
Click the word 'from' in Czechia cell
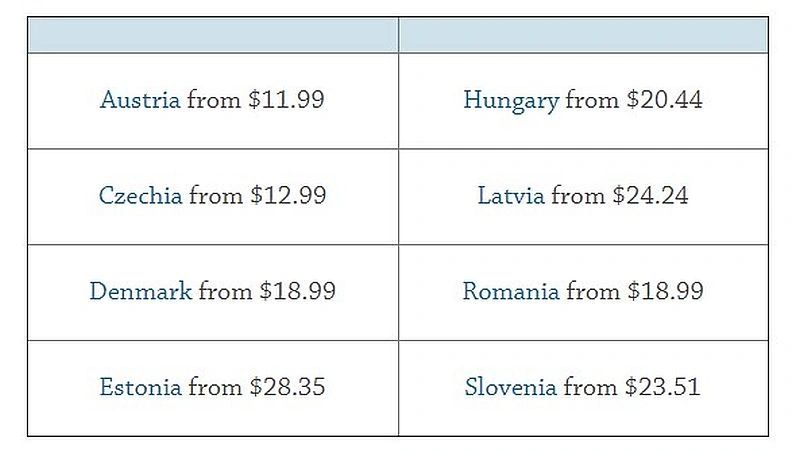coord(216,195)
